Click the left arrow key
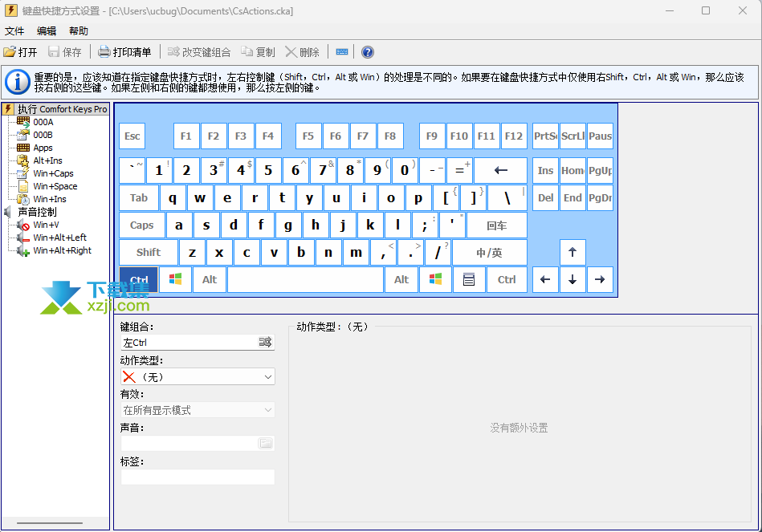 coord(545,279)
